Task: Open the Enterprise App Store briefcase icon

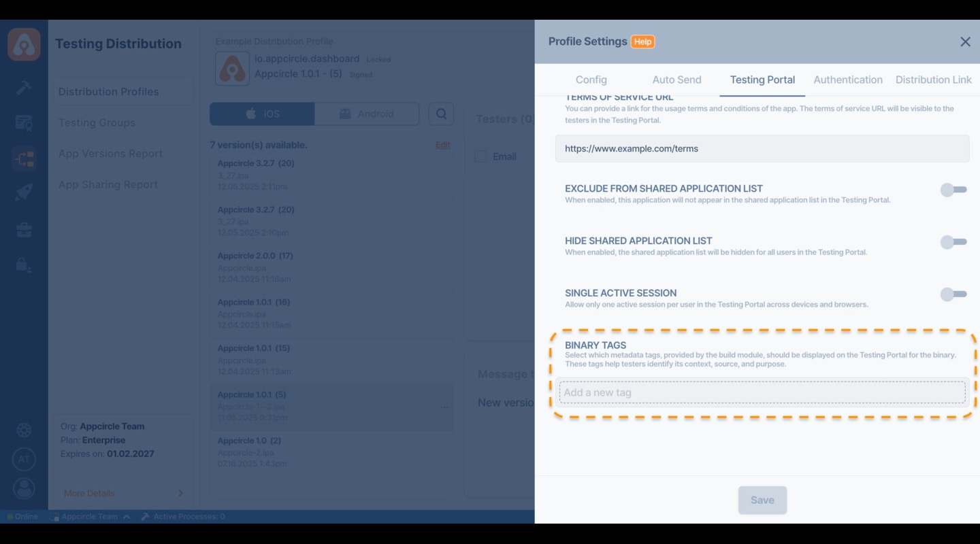Action: [x=24, y=230]
